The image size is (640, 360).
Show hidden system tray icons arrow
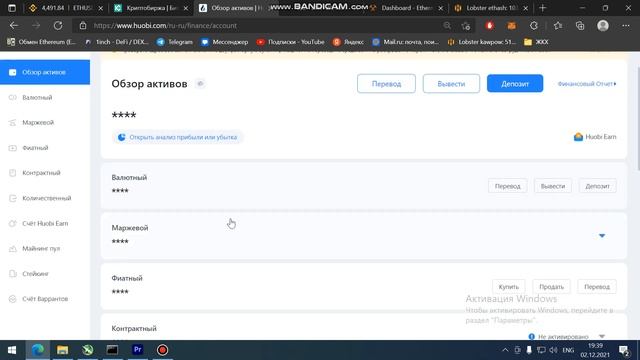click(x=505, y=350)
